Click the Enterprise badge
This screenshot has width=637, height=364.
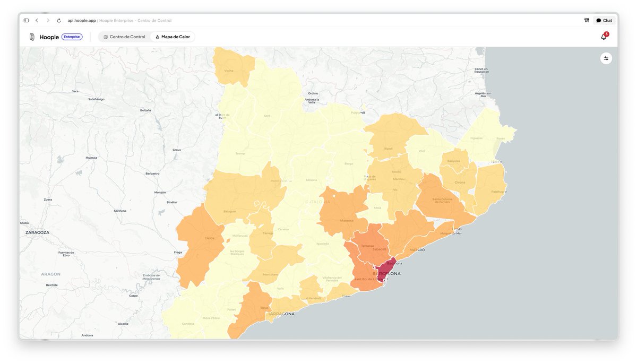72,37
